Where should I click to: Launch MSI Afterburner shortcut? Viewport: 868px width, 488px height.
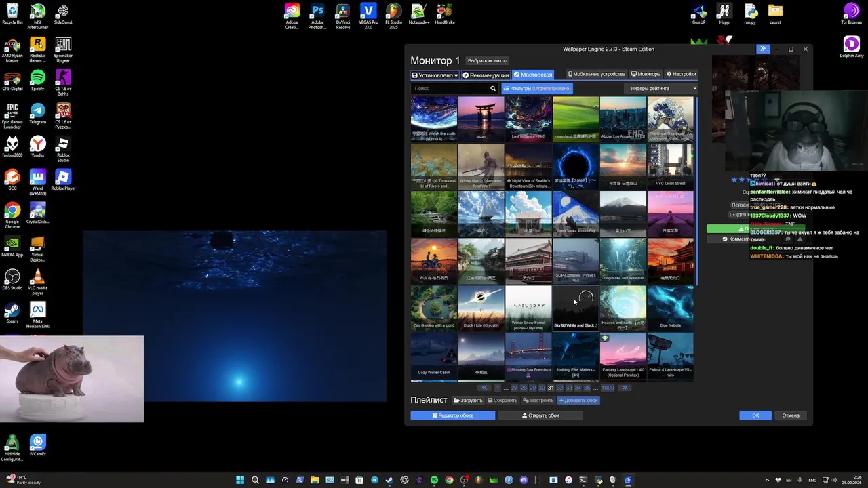pyautogui.click(x=38, y=15)
